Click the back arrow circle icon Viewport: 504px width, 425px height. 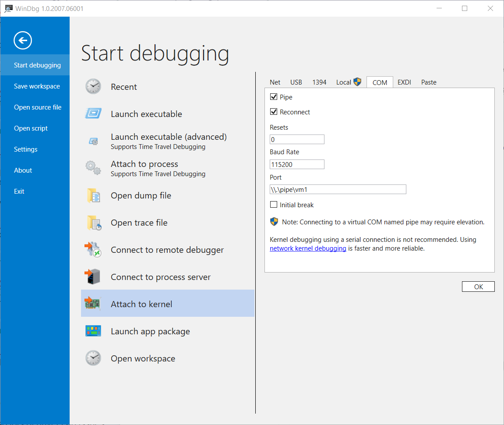(22, 40)
